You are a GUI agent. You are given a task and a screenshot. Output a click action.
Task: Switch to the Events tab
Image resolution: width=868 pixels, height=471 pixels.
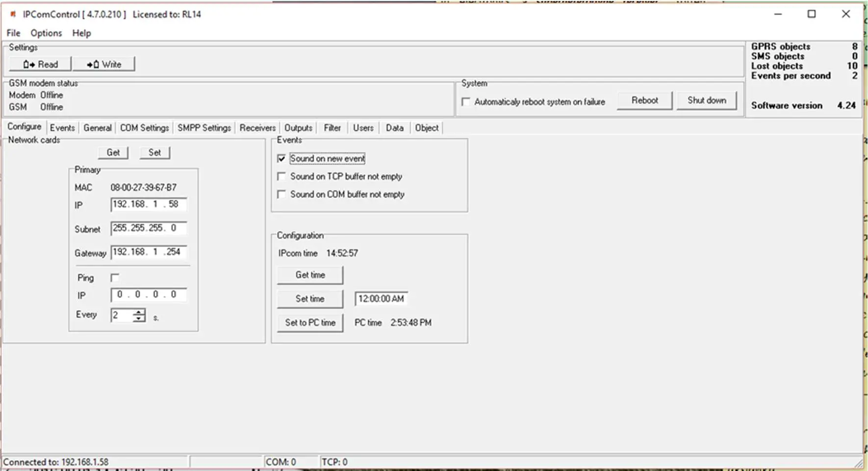click(62, 127)
